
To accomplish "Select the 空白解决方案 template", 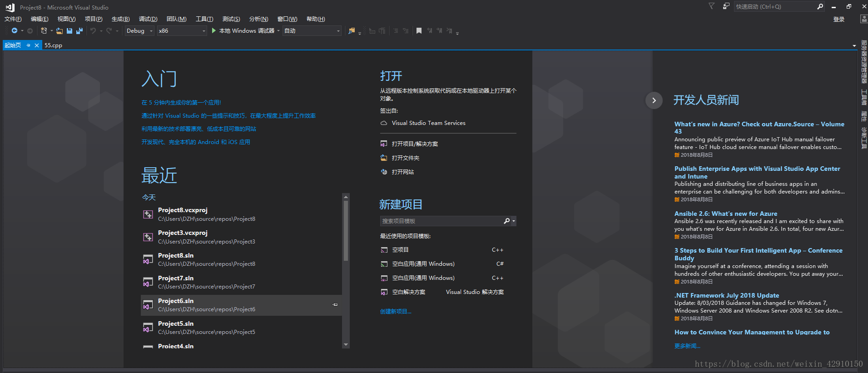I will [442, 292].
